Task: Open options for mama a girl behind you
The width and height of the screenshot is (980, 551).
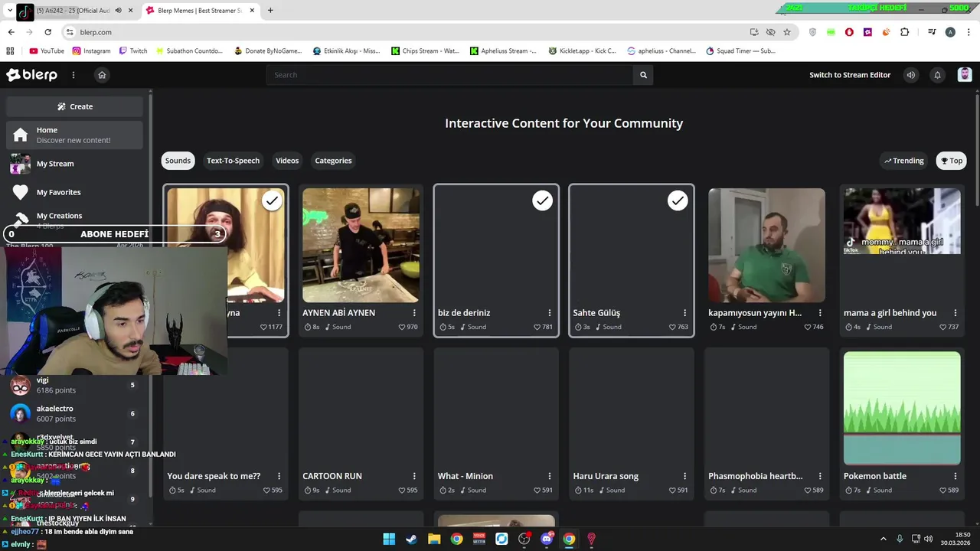Action: 955,313
